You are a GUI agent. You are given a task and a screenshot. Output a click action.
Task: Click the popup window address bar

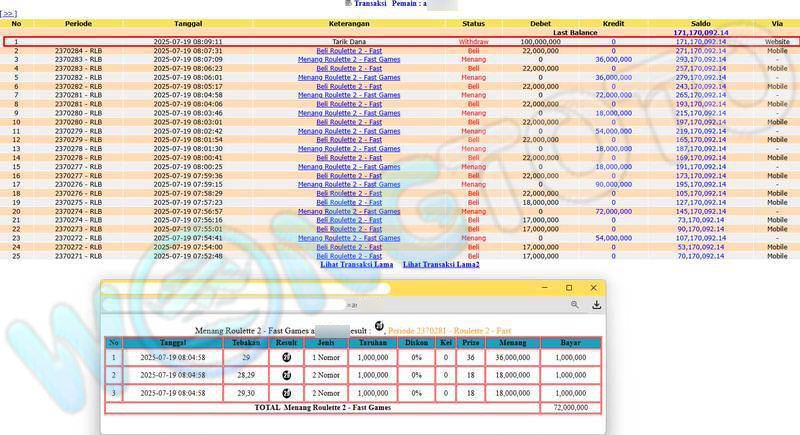click(330, 305)
